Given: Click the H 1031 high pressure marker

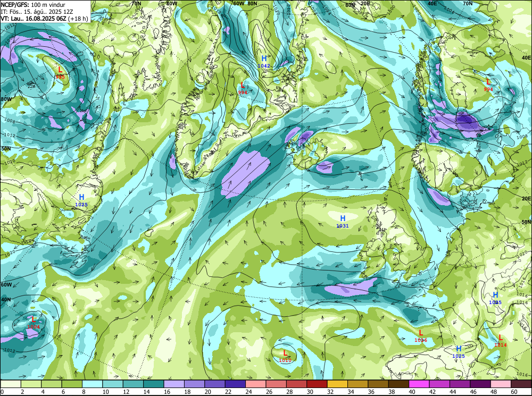Looking at the screenshot, I should click(343, 222).
